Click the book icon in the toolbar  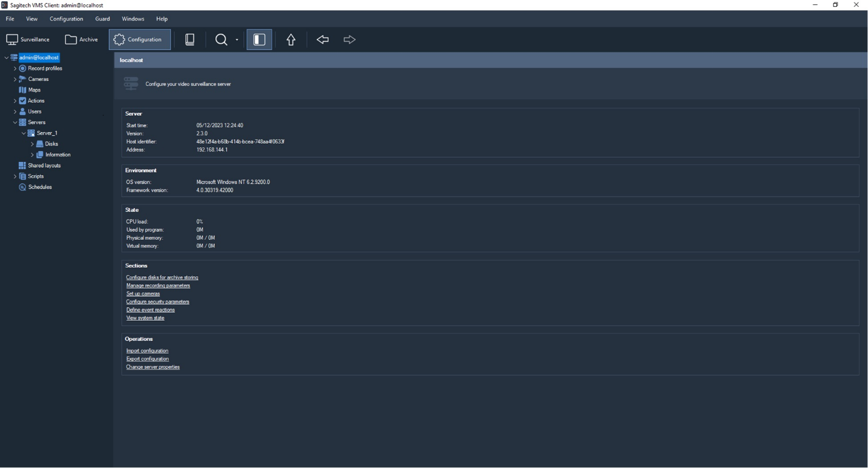[190, 40]
